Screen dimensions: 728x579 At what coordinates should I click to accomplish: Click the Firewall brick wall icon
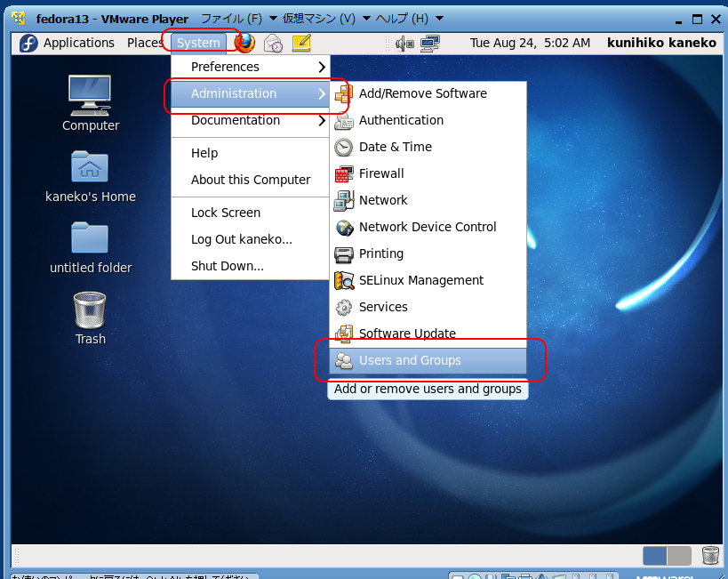click(344, 174)
